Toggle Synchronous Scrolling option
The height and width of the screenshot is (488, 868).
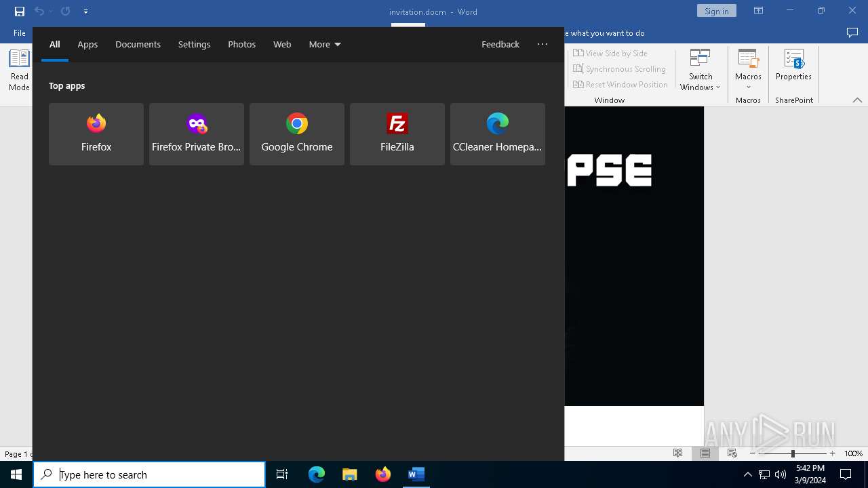tap(619, 68)
